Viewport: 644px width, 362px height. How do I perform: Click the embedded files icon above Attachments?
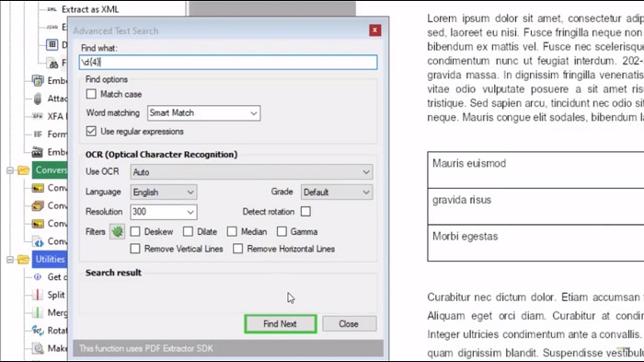(x=38, y=80)
